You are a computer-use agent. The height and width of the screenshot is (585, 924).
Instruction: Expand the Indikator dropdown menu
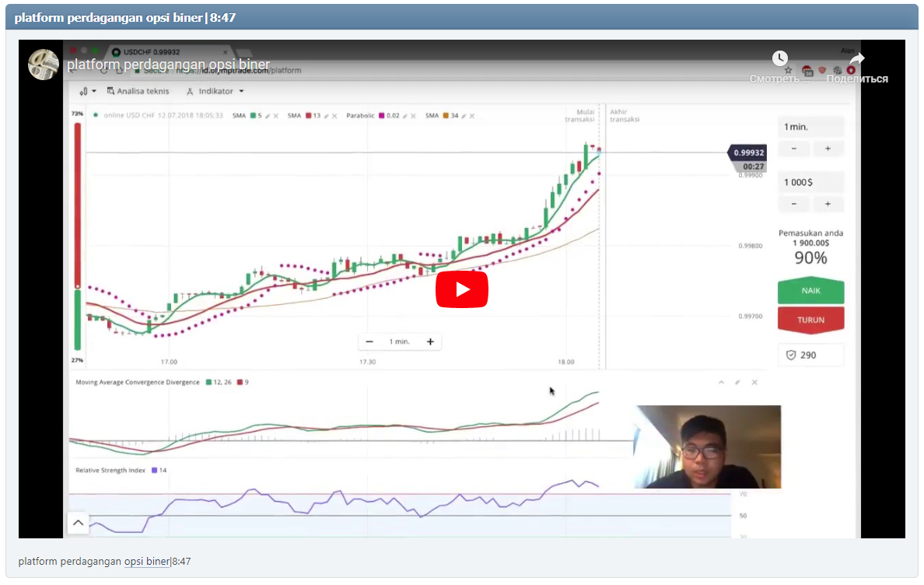point(215,91)
